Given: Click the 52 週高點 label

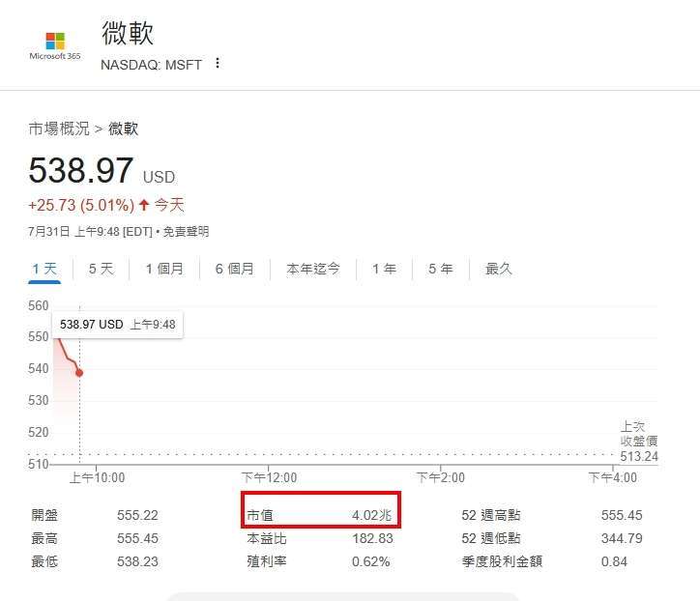Looking at the screenshot, I should (491, 515).
